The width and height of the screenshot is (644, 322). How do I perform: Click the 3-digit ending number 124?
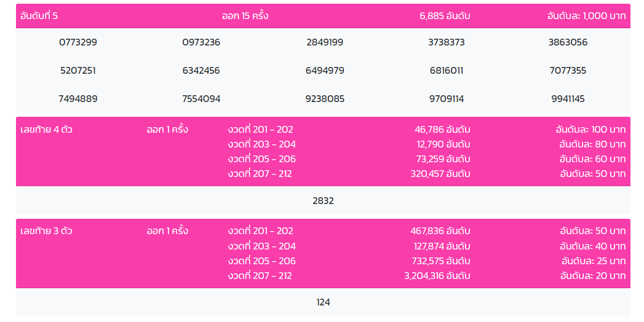(324, 302)
